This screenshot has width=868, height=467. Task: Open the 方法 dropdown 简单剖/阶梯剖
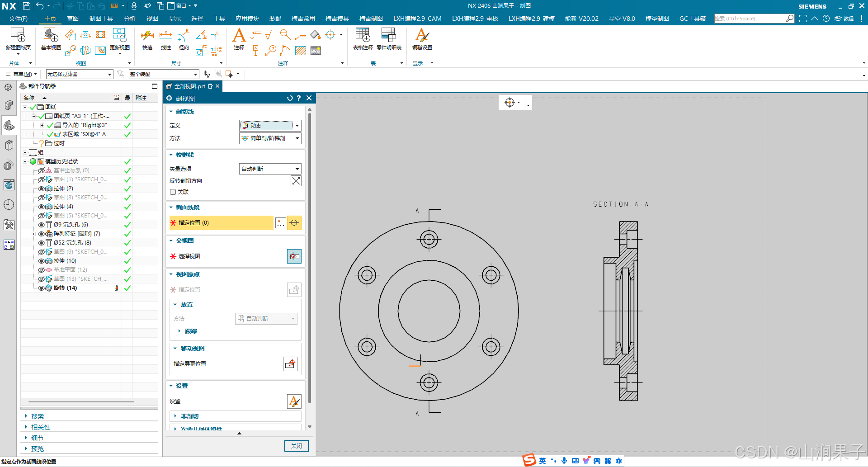[270, 138]
